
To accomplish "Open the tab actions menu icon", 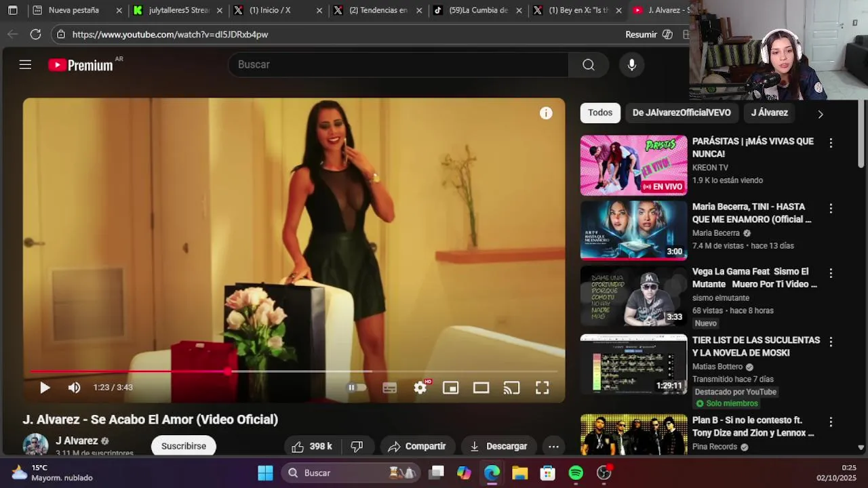I will coord(13,10).
